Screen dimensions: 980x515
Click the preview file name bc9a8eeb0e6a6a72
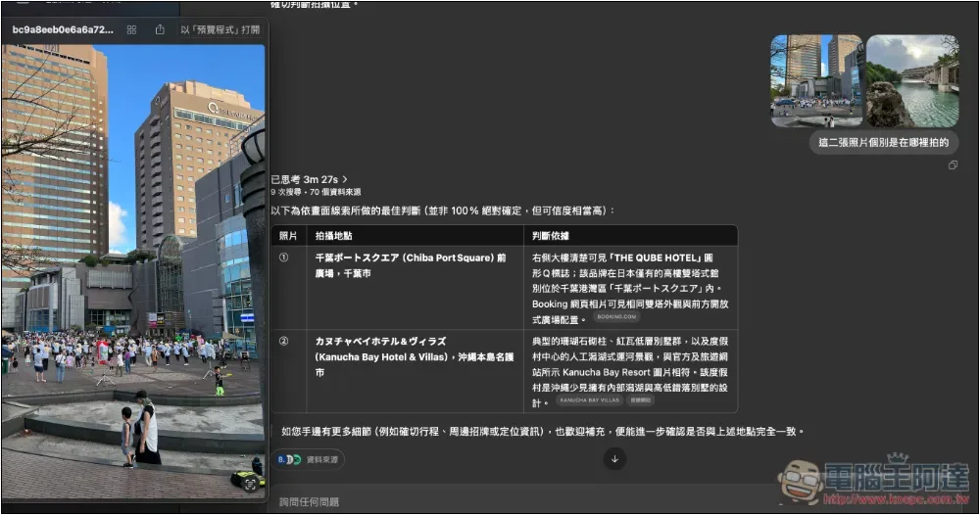point(63,30)
